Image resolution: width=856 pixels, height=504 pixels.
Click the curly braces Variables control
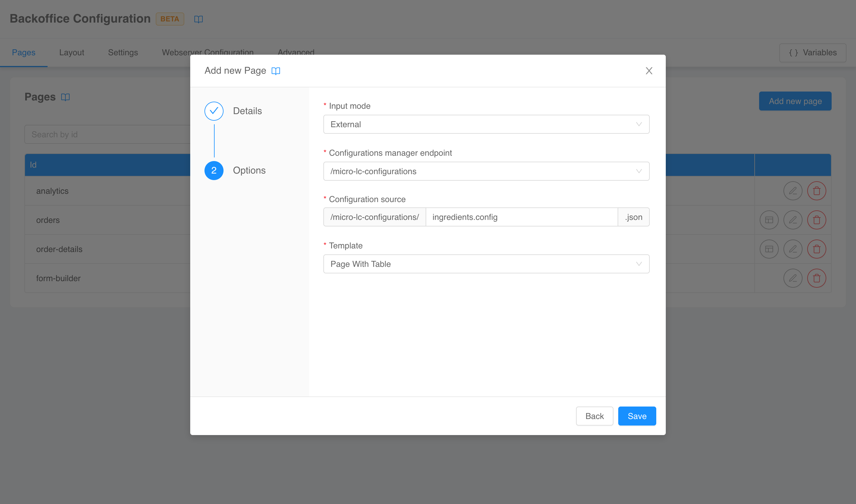pos(813,53)
